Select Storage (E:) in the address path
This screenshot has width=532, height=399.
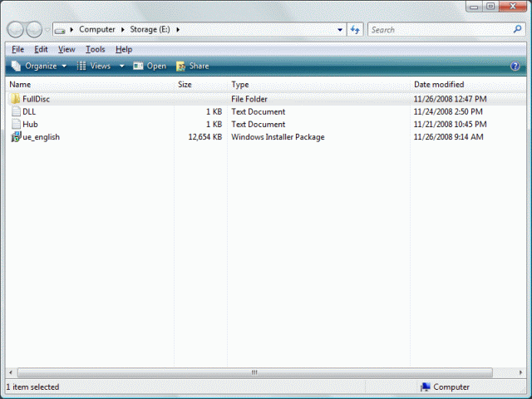click(x=150, y=30)
